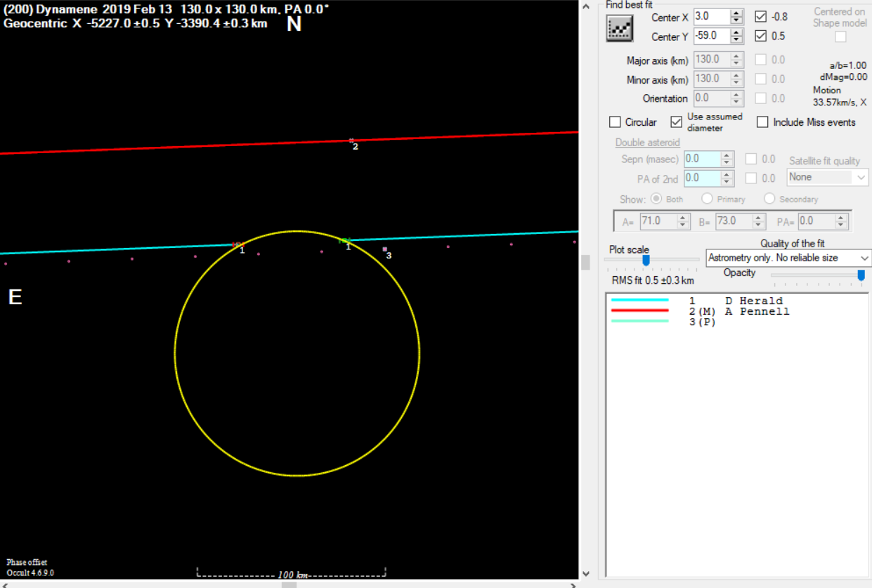The image size is (872, 588).
Task: Click the Occult 4.6.9.0 version text
Action: pyautogui.click(x=30, y=573)
